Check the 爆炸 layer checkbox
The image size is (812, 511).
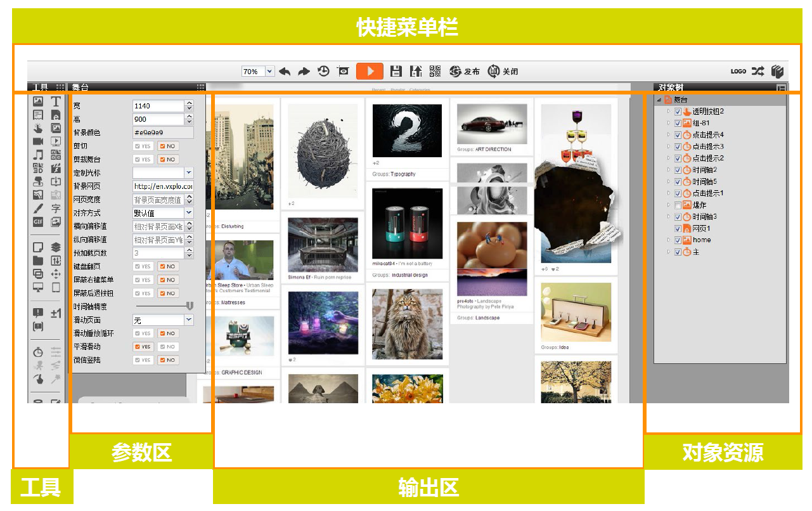pyautogui.click(x=678, y=205)
